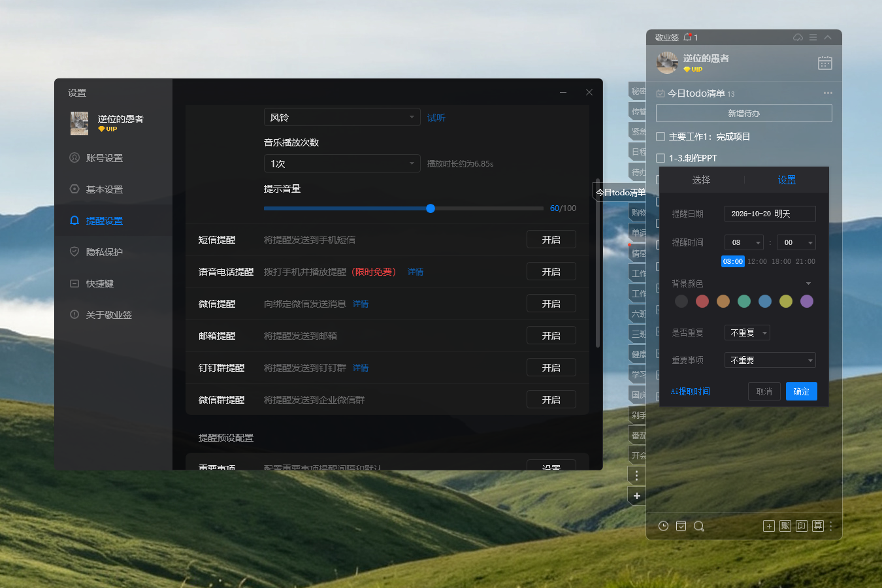Open the 是否重复 不重复 dropdown
This screenshot has height=588, width=882.
(747, 333)
